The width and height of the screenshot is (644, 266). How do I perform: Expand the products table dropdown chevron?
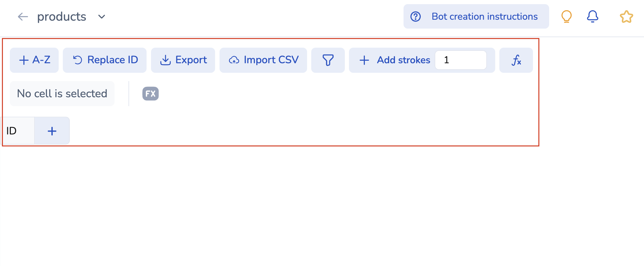102,17
